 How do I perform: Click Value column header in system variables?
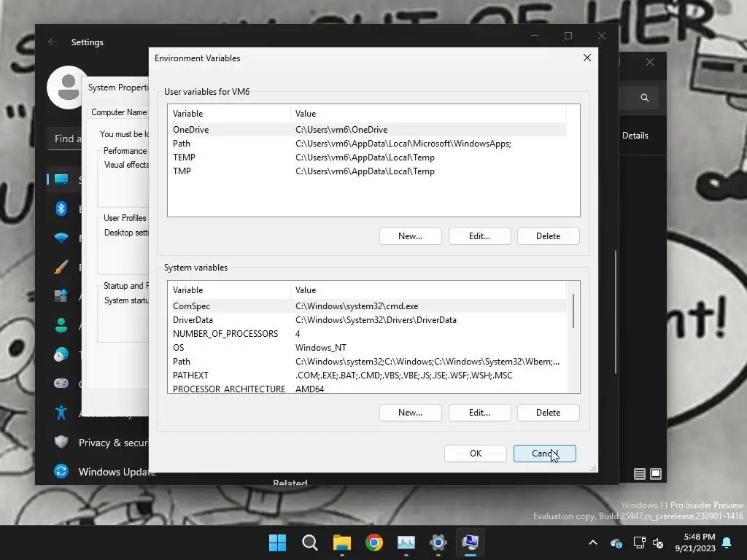428,290
